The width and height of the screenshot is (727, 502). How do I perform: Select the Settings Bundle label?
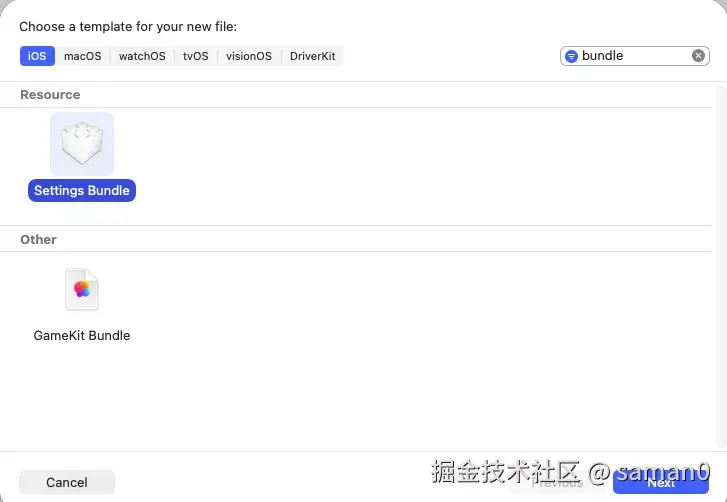82,191
